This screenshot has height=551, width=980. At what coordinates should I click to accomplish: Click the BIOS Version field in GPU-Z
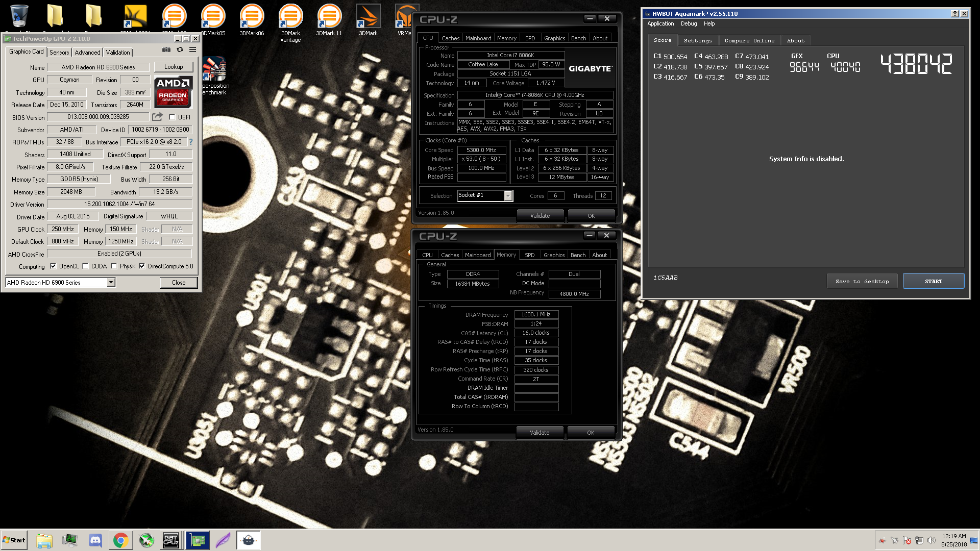[x=98, y=117]
